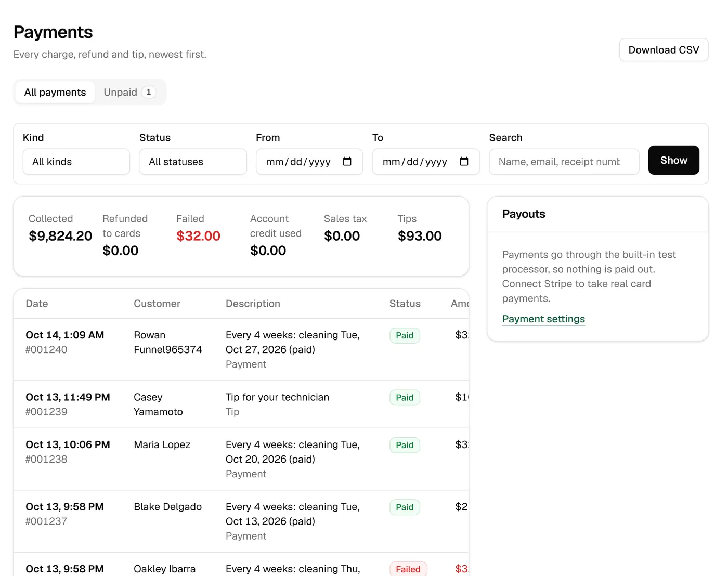Open the Kind dropdown showing All kinds
Screen dimensions: 728x576
tap(76, 162)
